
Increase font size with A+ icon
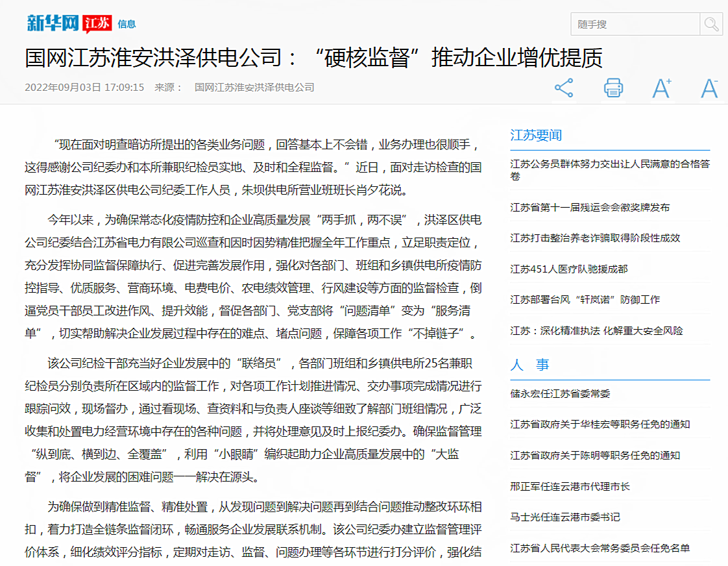[x=661, y=88]
